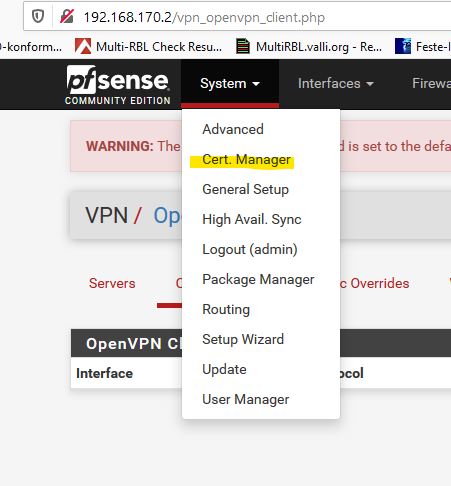Select High Avail. Sync
451x486 pixels.
point(252,219)
